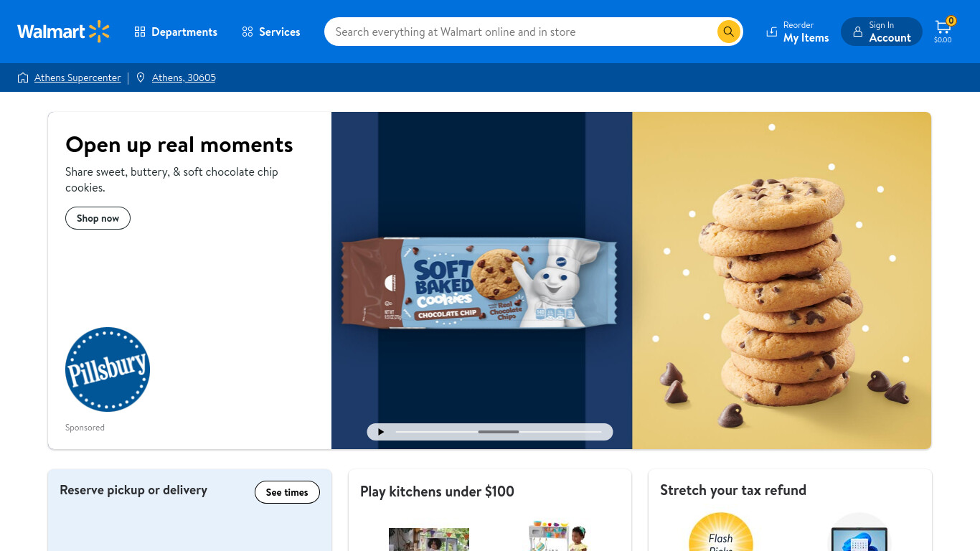The height and width of the screenshot is (551, 980).
Task: Click the See times button
Action: [x=287, y=492]
